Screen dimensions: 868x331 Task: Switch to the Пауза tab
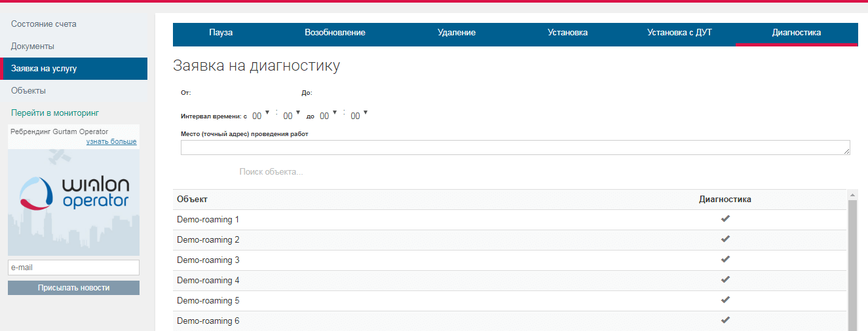(221, 33)
